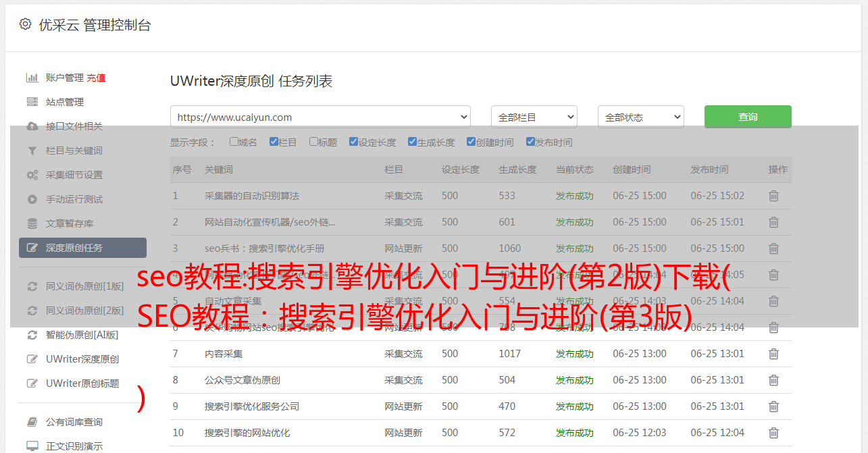Viewport: 868px width, 453px height.
Task: Uncheck the 设定长度 display field checkbox
Action: 353,142
